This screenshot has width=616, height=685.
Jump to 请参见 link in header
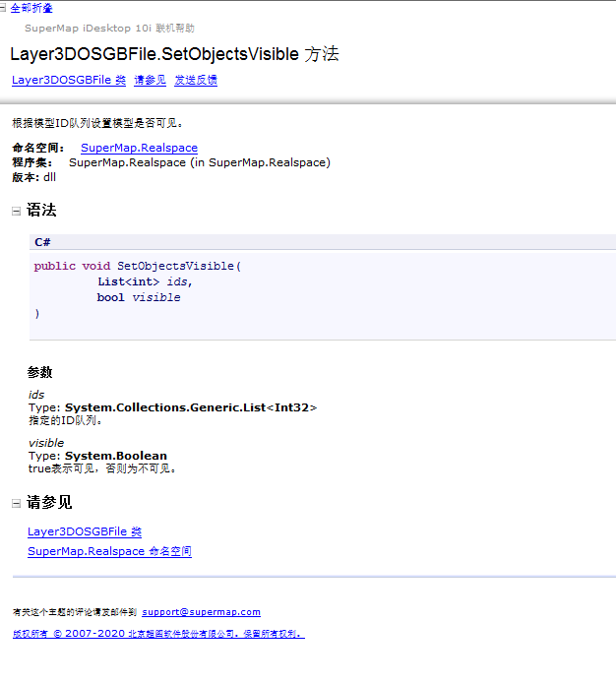tap(150, 80)
